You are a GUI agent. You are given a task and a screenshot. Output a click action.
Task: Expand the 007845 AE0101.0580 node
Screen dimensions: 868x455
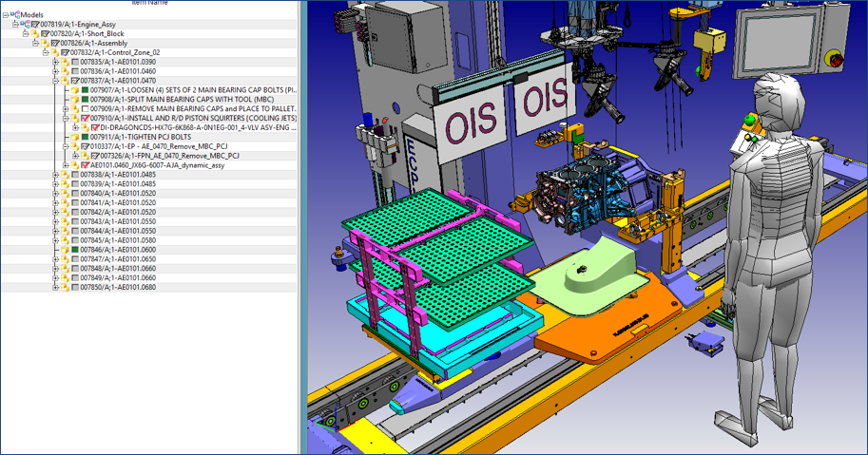click(55, 240)
